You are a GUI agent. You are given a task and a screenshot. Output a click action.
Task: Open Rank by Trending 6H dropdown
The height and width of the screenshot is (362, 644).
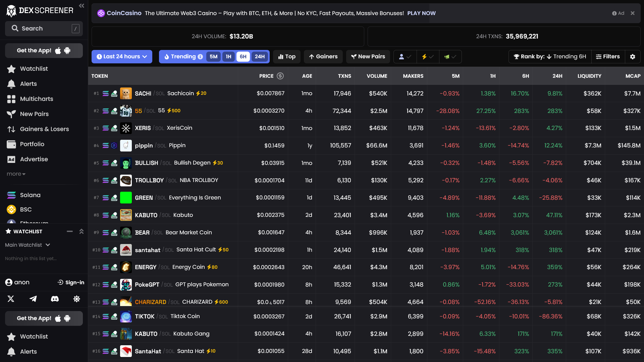point(550,57)
